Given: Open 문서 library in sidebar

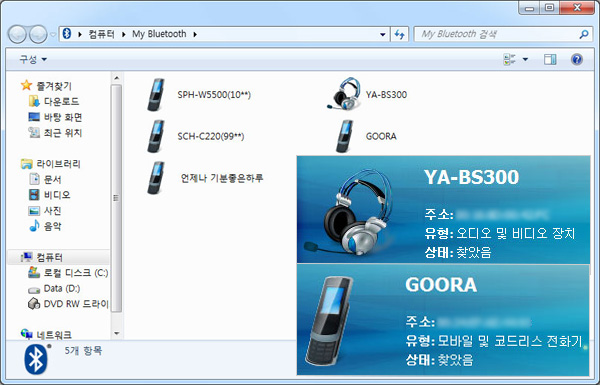Looking at the screenshot, I should click(x=45, y=179).
